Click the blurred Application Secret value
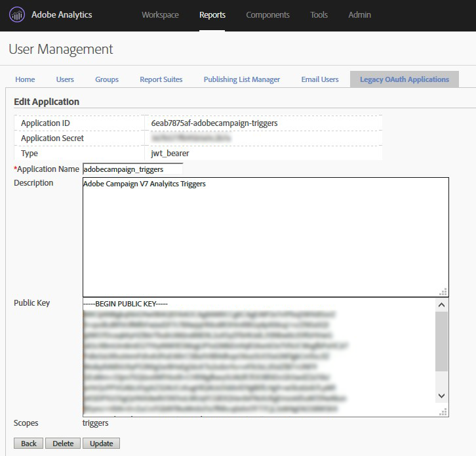 coord(191,138)
